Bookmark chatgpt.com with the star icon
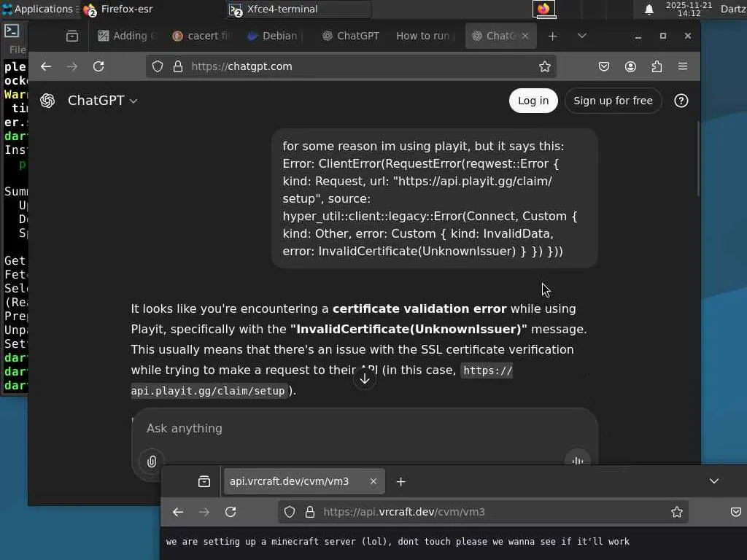This screenshot has height=560, width=747. coord(544,66)
